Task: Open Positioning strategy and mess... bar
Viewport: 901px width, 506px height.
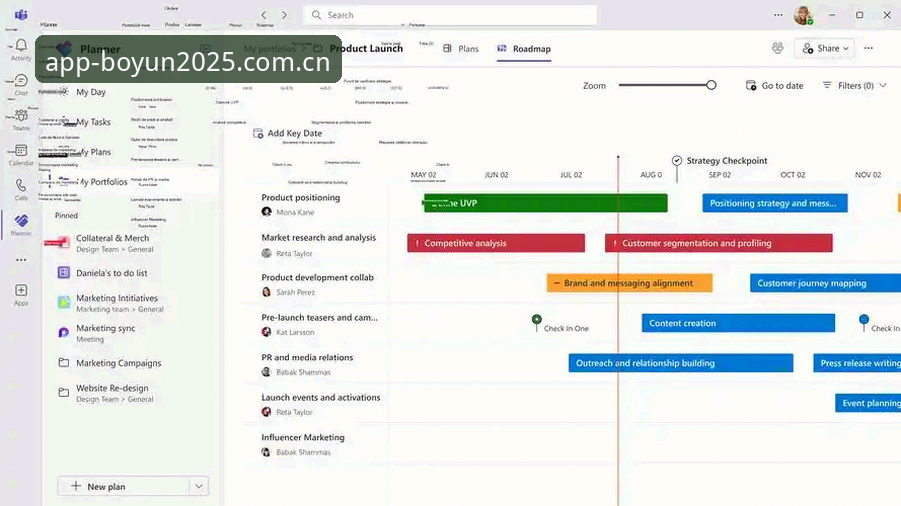Action: coord(775,203)
